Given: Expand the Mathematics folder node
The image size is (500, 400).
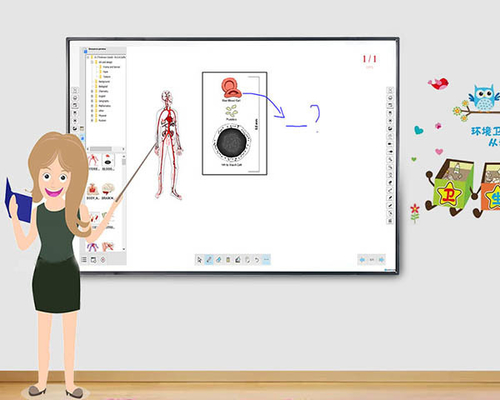Looking at the screenshot, I should (92, 106).
